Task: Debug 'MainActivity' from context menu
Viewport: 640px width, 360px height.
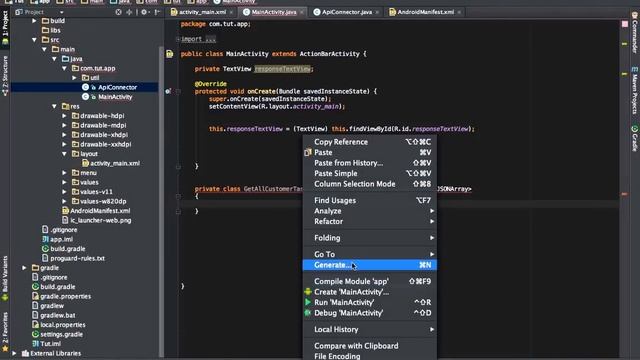Action: [x=369, y=313]
